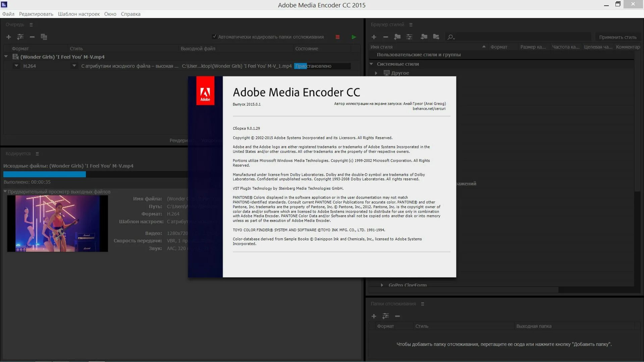Click Preset Settings sliders icon in style browser
Viewport: 644px width, 362px height.
[x=409, y=37]
